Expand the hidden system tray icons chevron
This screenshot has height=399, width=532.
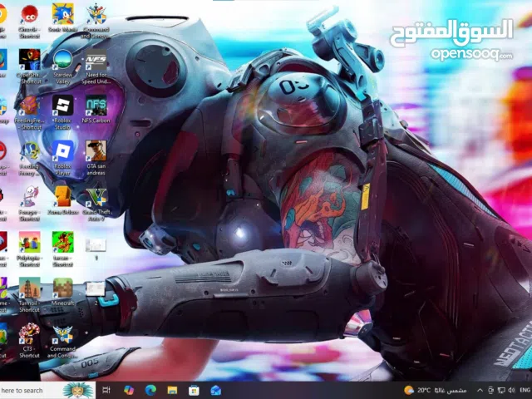480,391
